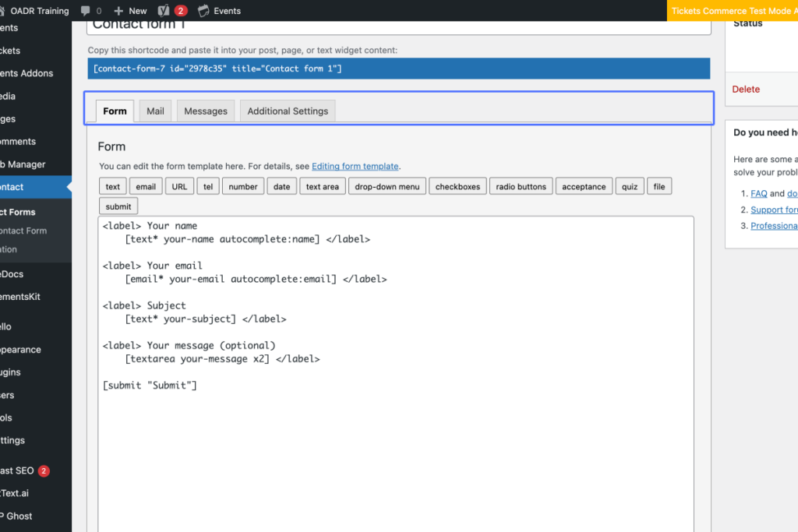Open Hello in the sidebar menu

(5, 327)
